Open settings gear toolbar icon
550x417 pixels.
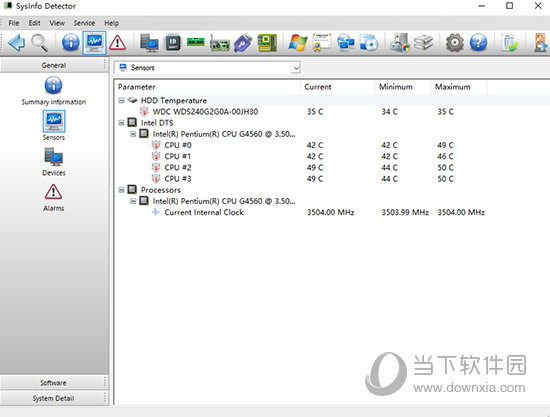click(x=455, y=43)
